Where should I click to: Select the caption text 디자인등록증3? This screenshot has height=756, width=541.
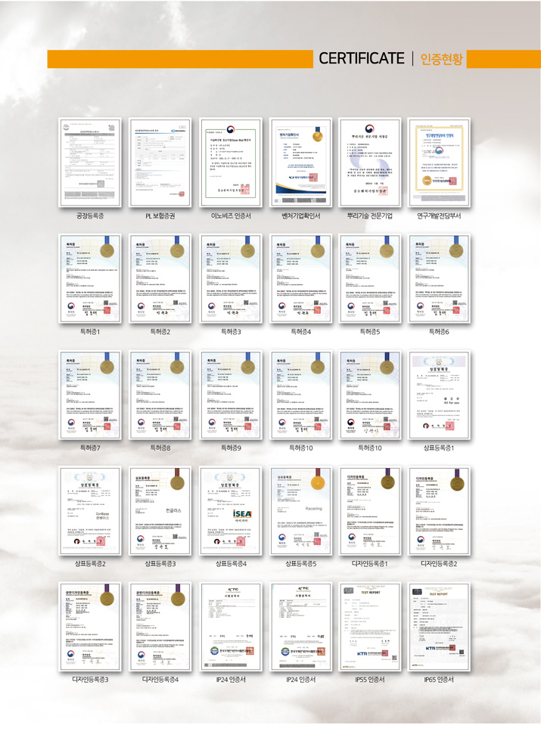[x=90, y=680]
